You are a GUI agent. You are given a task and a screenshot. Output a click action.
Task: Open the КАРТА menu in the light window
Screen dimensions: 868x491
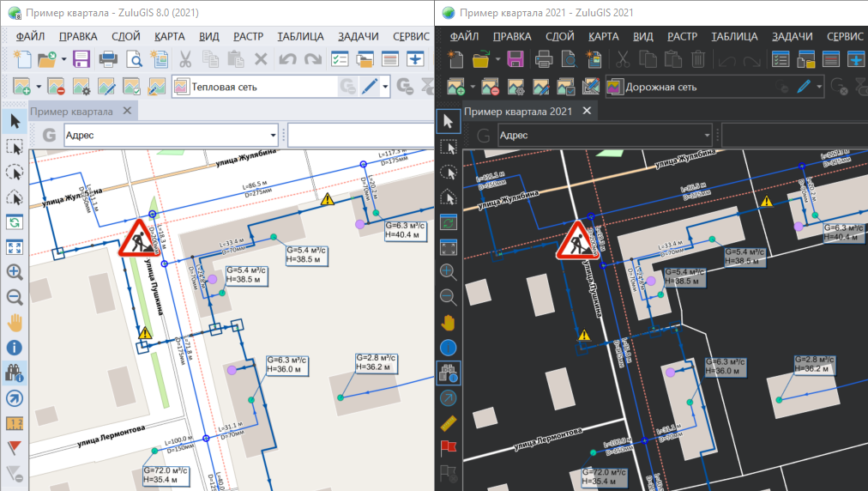coord(170,37)
